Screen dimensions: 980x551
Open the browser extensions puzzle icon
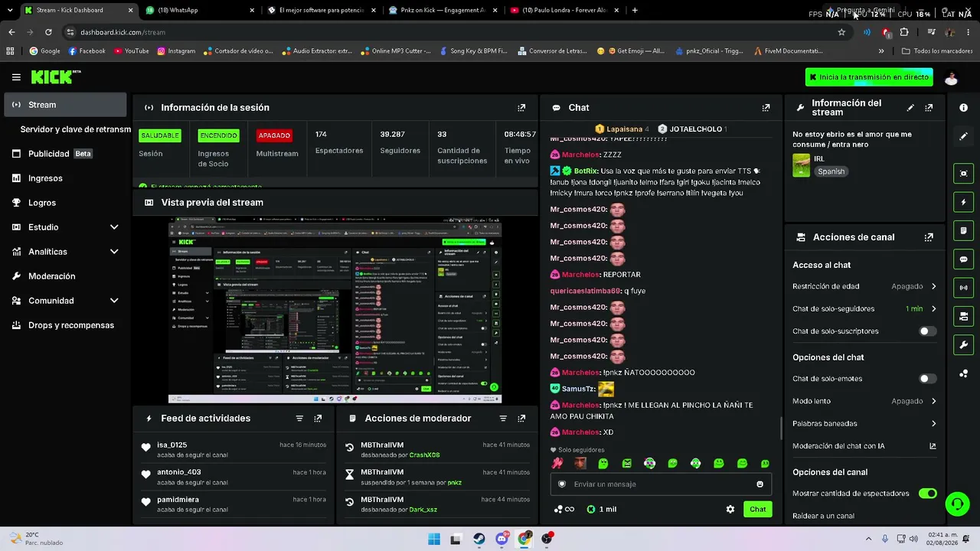904,32
